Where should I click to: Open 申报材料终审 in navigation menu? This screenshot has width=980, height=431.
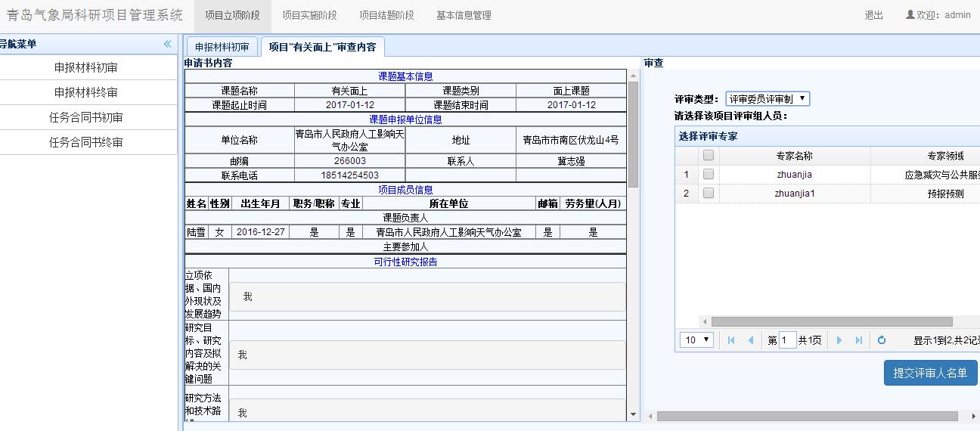pyautogui.click(x=86, y=92)
